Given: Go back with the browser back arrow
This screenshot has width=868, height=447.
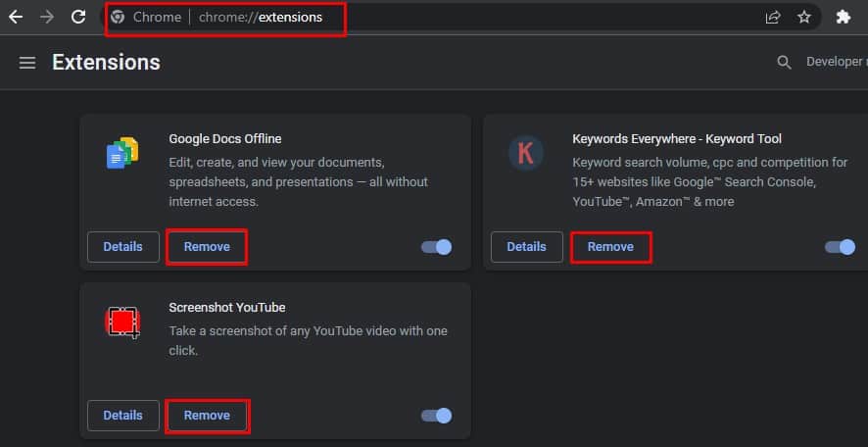Looking at the screenshot, I should click(x=16, y=18).
